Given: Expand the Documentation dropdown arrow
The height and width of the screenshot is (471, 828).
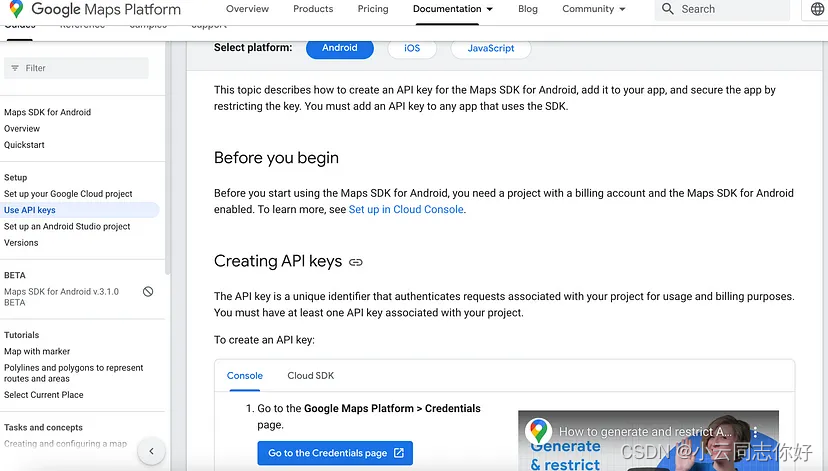Looking at the screenshot, I should click(490, 9).
